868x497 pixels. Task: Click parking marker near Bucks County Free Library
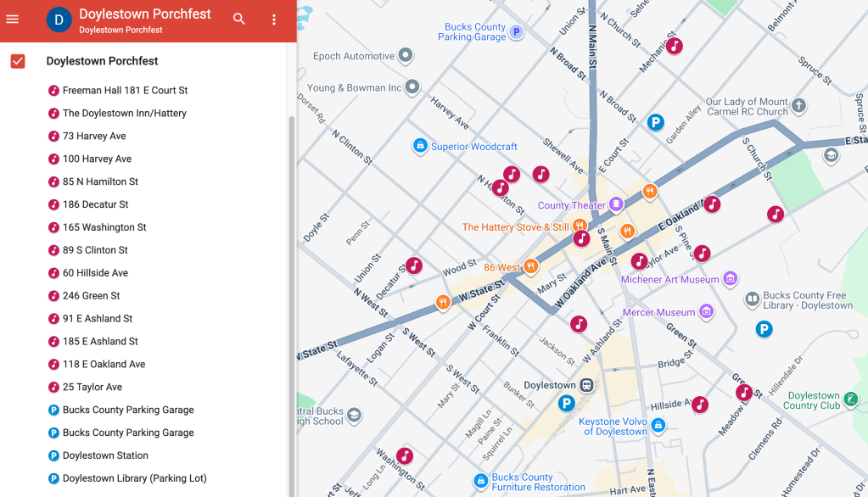click(x=764, y=329)
